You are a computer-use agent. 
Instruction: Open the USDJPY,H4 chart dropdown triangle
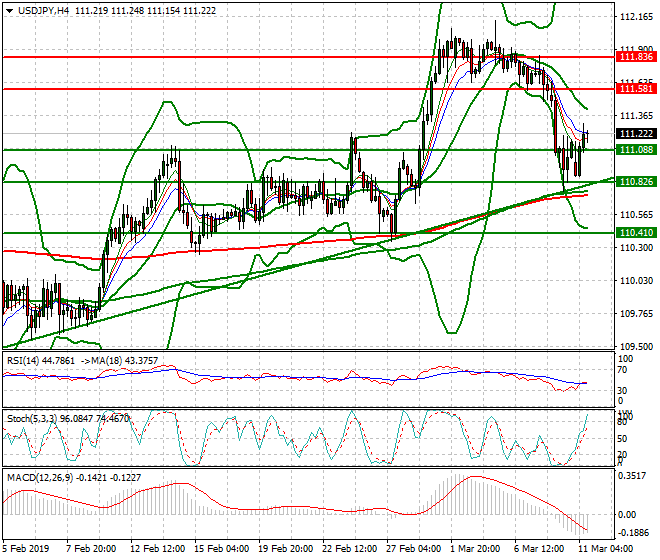click(x=9, y=11)
